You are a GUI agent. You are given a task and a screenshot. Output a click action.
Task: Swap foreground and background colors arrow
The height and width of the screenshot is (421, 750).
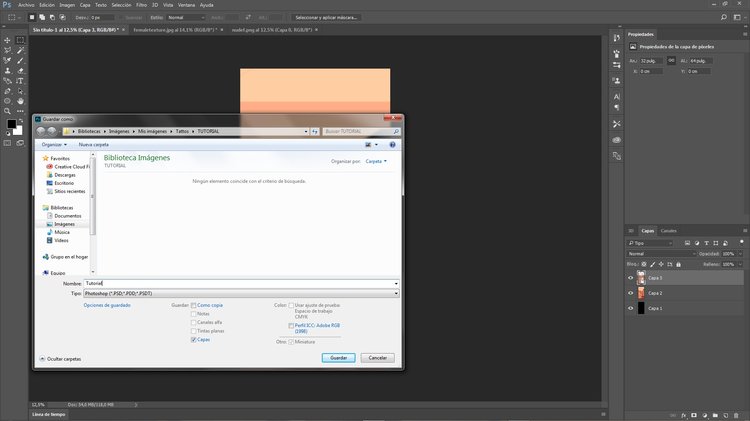point(20,121)
